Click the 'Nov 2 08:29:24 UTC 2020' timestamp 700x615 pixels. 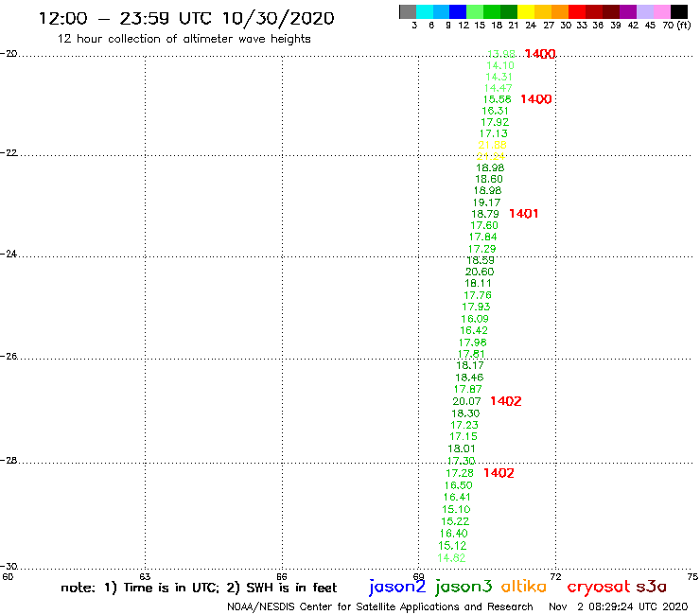point(619,606)
